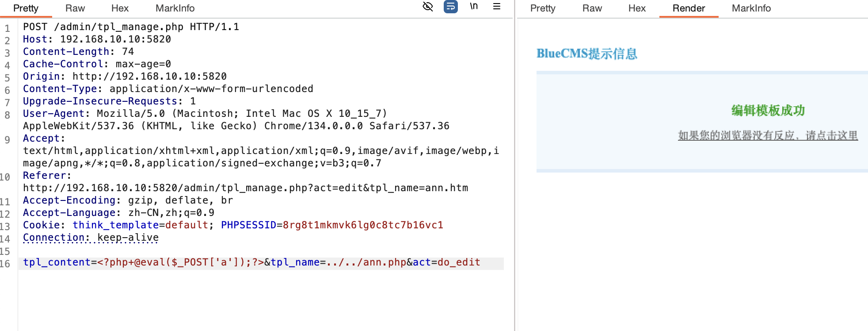Toggle hide non-printable characters eye icon

pyautogui.click(x=428, y=7)
